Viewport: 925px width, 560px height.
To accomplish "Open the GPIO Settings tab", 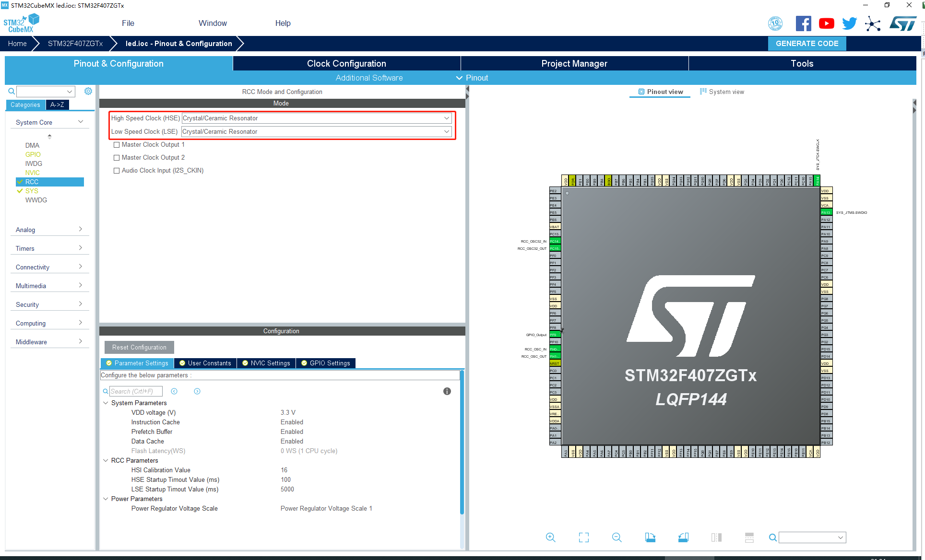I will click(326, 363).
